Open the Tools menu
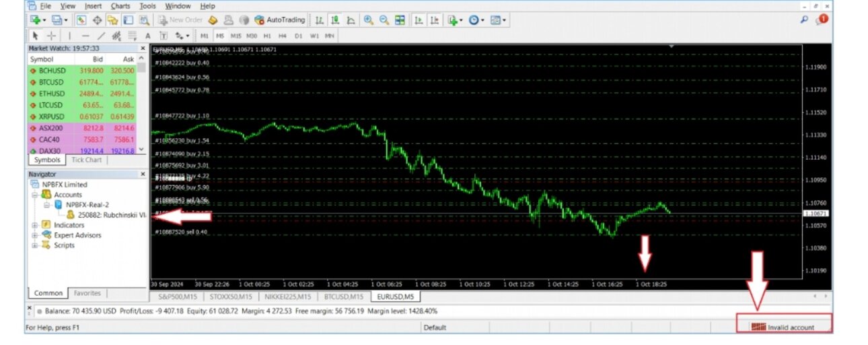 click(147, 6)
